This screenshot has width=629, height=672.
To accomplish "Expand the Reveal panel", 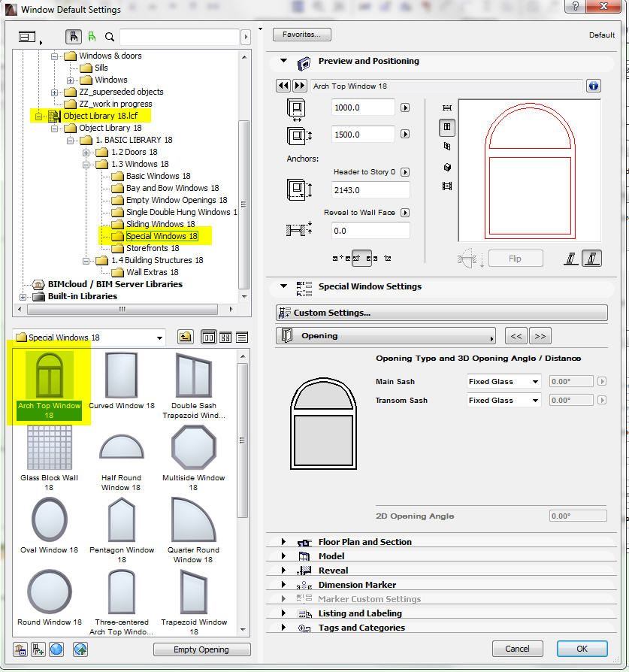I will click(x=283, y=571).
